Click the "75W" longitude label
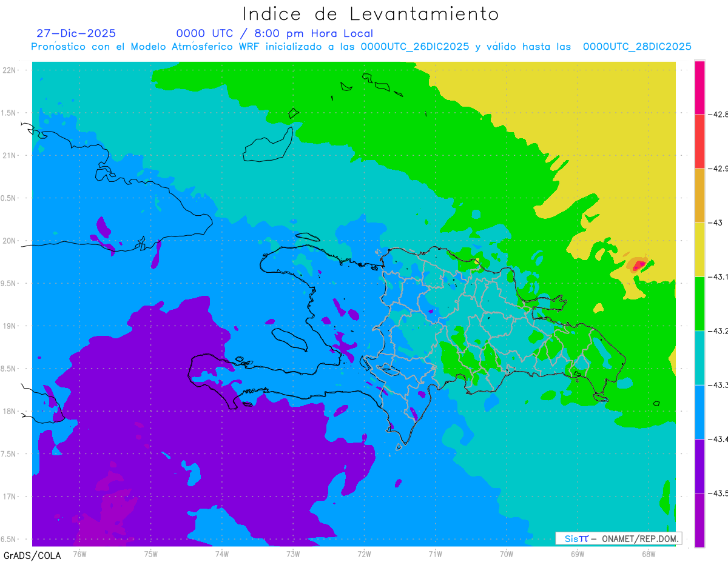Screen dimensions: 728x562 [150, 554]
